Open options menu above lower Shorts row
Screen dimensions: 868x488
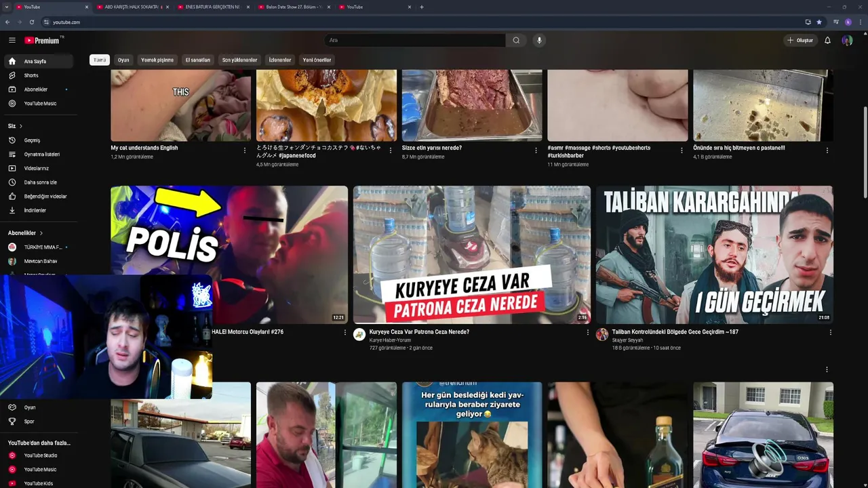pos(827,369)
